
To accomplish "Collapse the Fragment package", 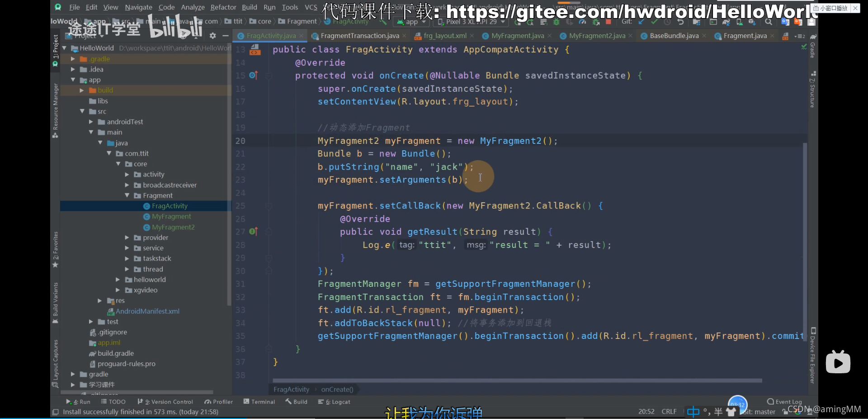I will coord(127,195).
